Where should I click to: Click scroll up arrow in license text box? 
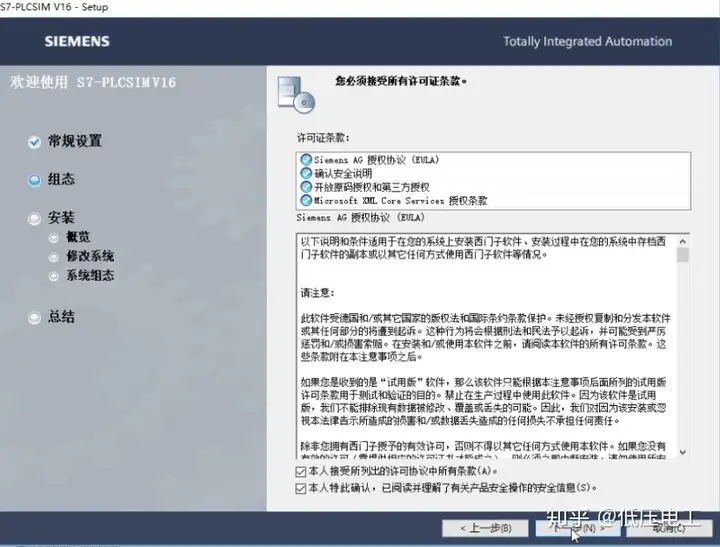(683, 241)
